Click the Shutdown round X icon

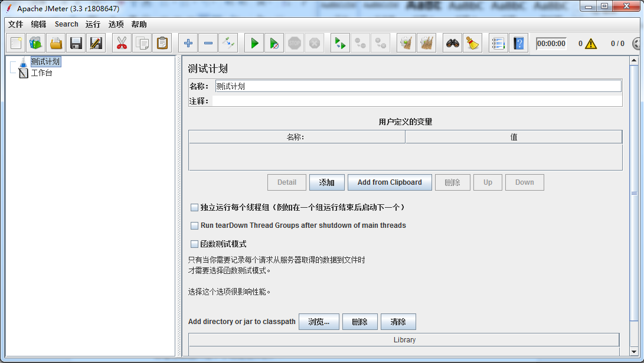(315, 42)
